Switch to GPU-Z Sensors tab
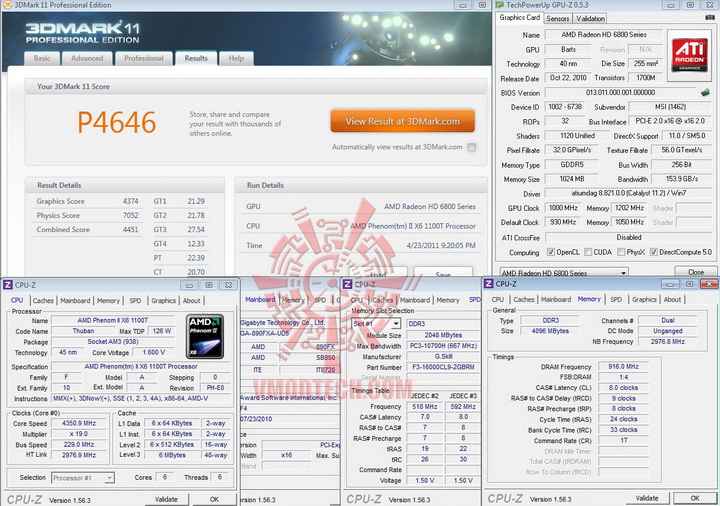Screen dimensions: 720x506 [x=558, y=18]
